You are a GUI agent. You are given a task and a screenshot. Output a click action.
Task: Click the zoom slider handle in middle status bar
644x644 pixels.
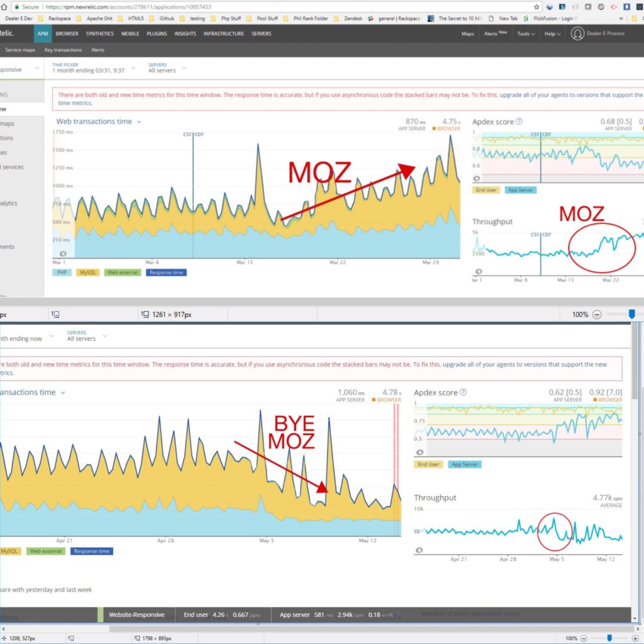[631, 314]
